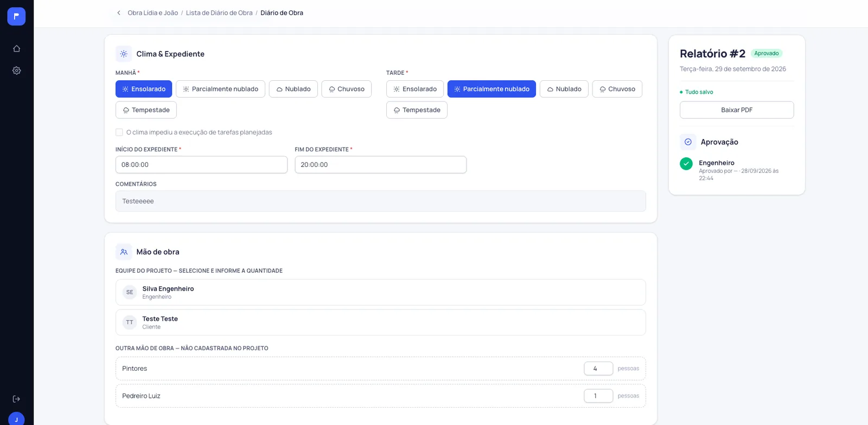Viewport: 868px width, 425px height.
Task: Open the Home icon in sidebar
Action: pos(16,49)
